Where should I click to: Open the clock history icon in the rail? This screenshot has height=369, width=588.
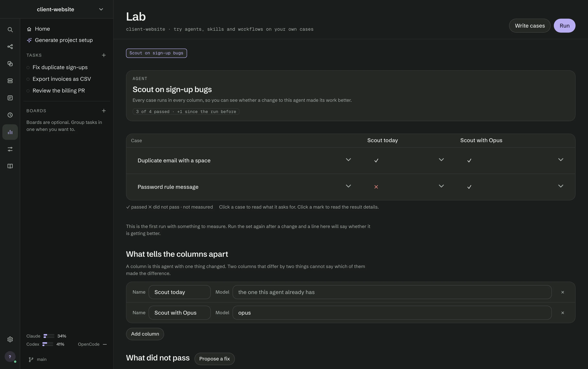pyautogui.click(x=10, y=115)
